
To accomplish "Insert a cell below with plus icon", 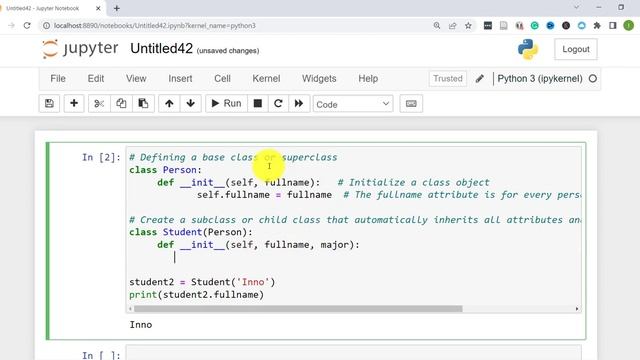I will coord(74,104).
